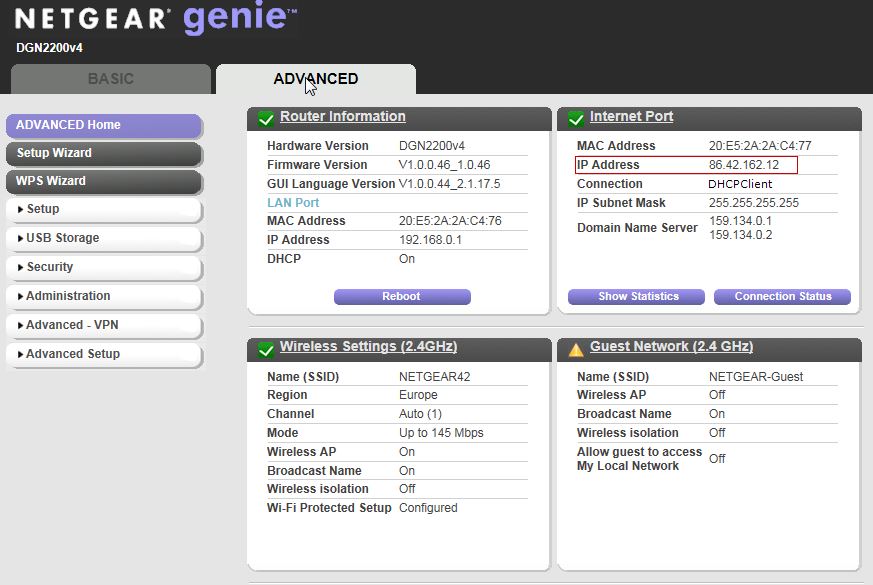The width and height of the screenshot is (873, 585).
Task: Open the LAN Port link
Action: 293,202
